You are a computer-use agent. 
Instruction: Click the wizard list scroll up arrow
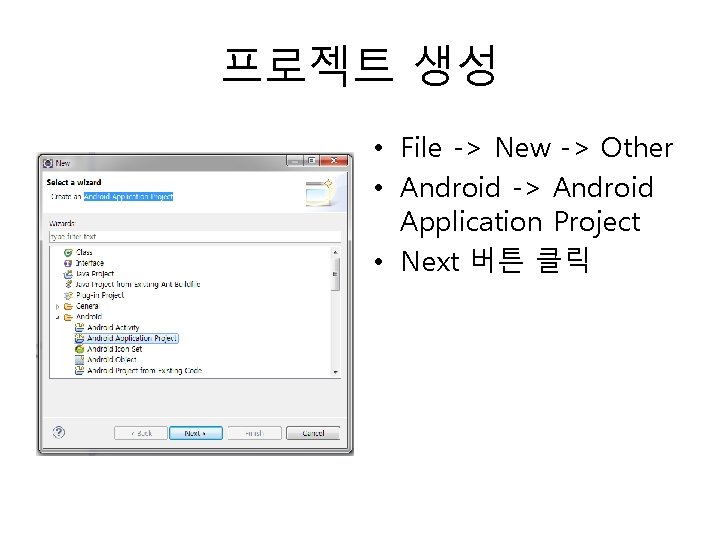[336, 252]
